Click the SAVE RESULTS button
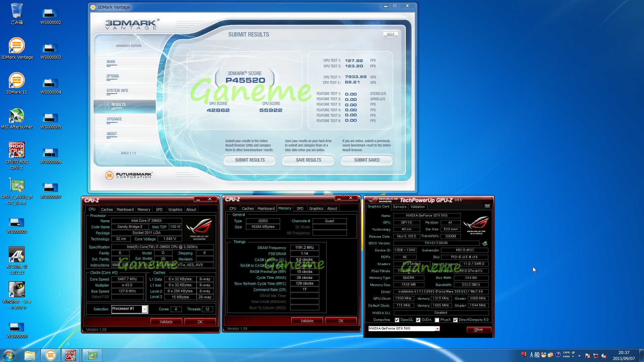This screenshot has width=644, height=362. 308,160
